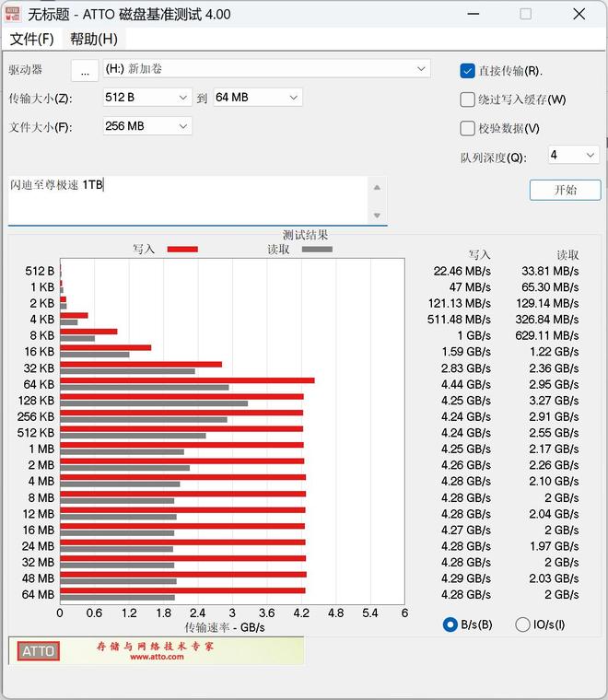The width and height of the screenshot is (608, 700).
Task: Click the 开始 start button
Action: tap(565, 190)
